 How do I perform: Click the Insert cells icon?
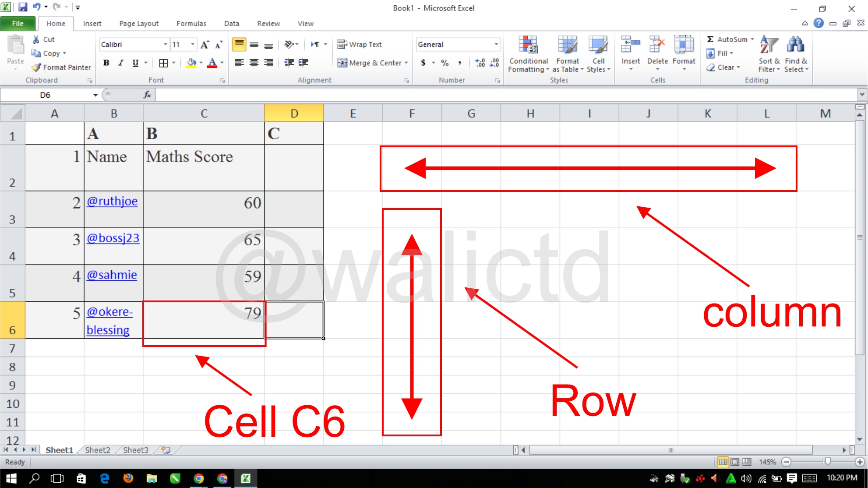pos(631,45)
